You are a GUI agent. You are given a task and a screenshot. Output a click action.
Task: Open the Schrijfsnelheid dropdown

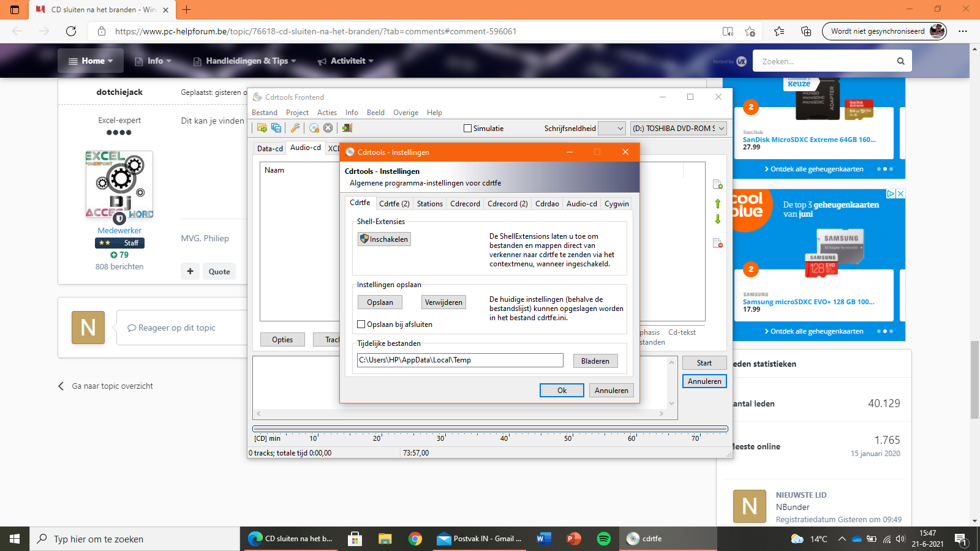pyautogui.click(x=611, y=129)
